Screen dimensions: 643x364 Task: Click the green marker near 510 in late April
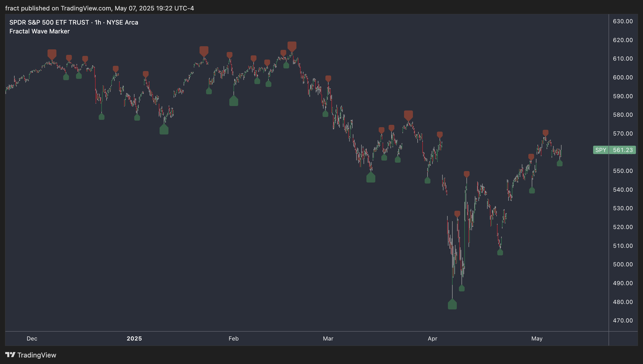(x=500, y=252)
